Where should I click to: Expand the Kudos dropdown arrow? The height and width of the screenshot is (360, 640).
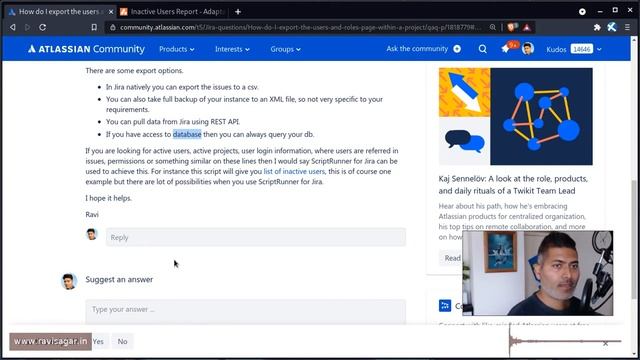point(599,49)
